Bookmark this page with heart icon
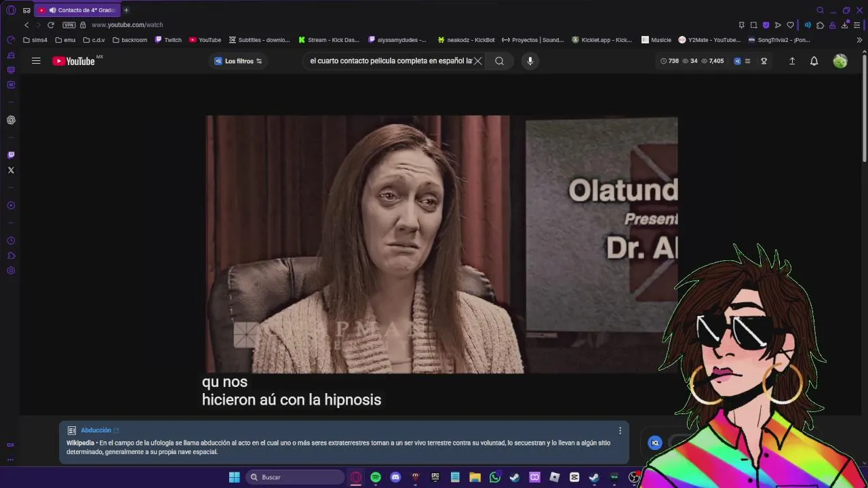 coord(790,25)
